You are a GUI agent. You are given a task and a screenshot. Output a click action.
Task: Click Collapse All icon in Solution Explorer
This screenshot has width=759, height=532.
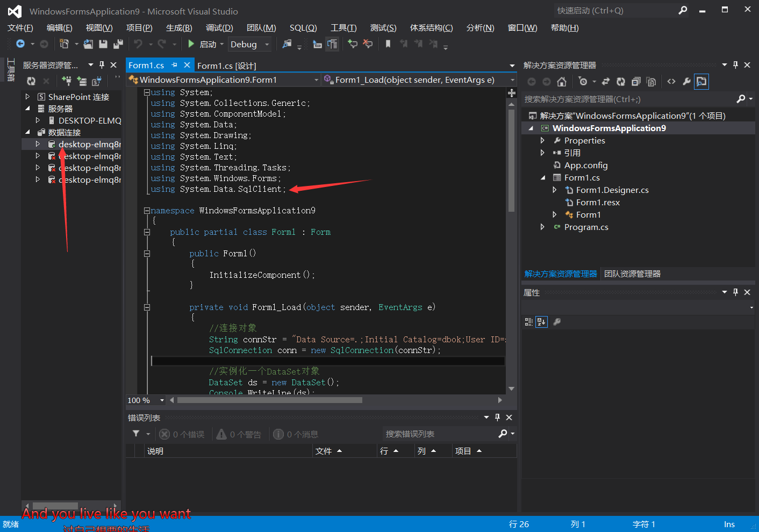(636, 82)
